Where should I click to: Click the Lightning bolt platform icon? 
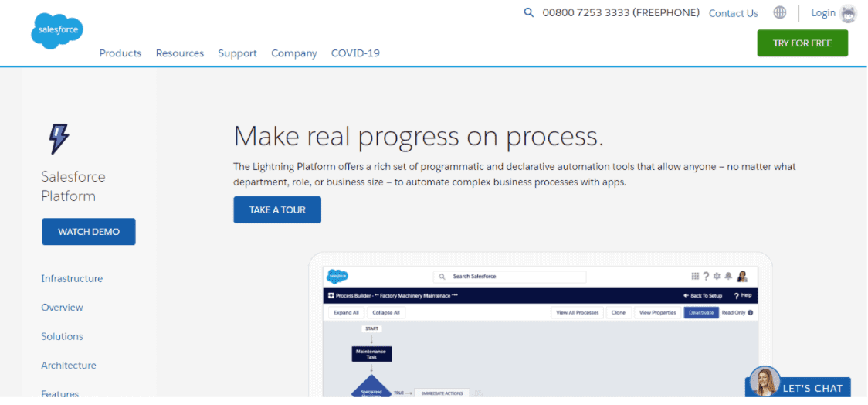[x=59, y=139]
